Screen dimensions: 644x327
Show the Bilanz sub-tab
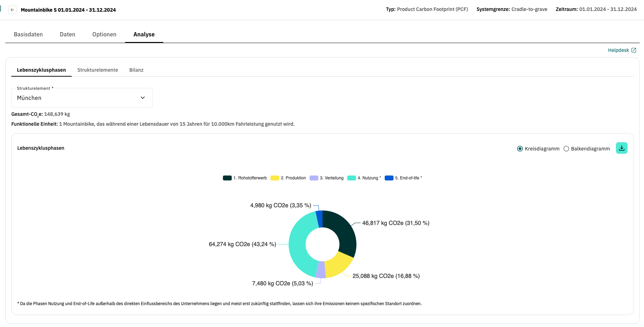tap(136, 70)
